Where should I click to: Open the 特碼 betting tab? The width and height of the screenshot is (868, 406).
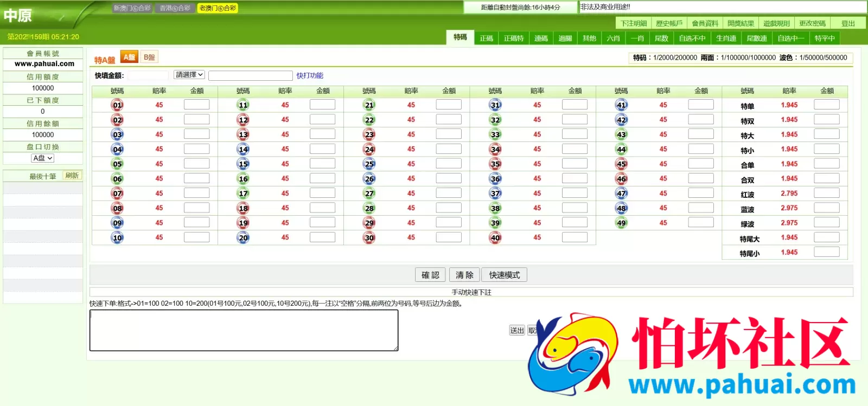[x=460, y=37]
